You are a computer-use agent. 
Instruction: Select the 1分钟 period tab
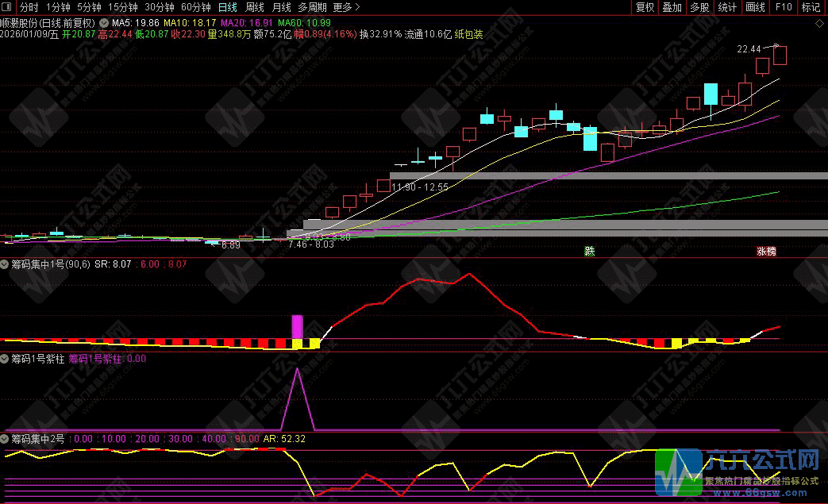pos(58,7)
